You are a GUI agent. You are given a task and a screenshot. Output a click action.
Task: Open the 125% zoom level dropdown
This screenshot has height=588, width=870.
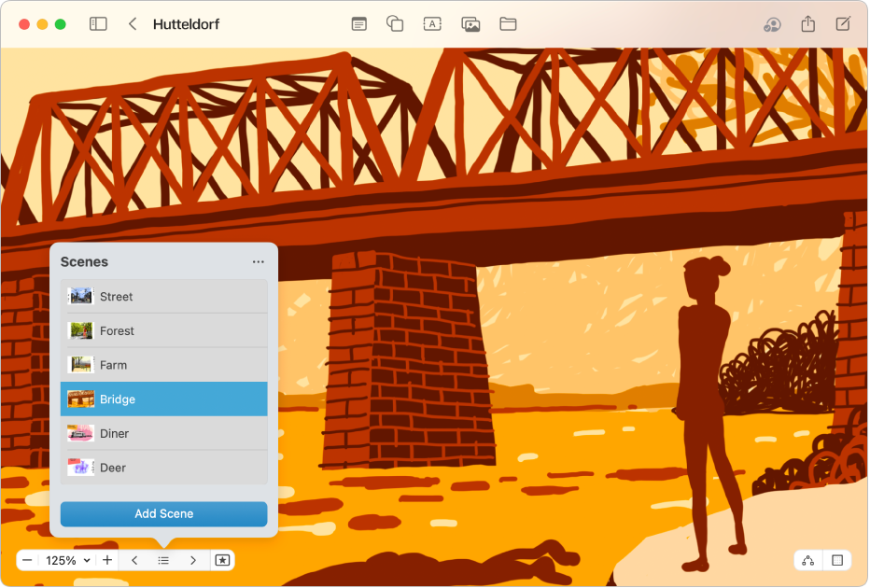tap(68, 560)
